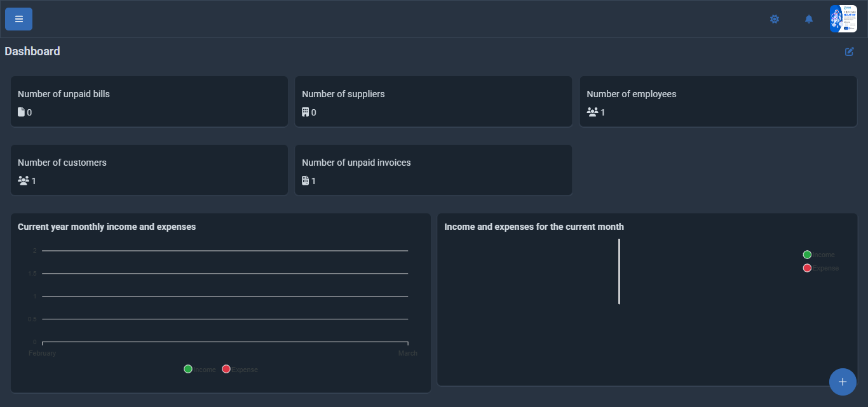Toggle Income in current month chart legend
The image size is (868, 407).
818,255
